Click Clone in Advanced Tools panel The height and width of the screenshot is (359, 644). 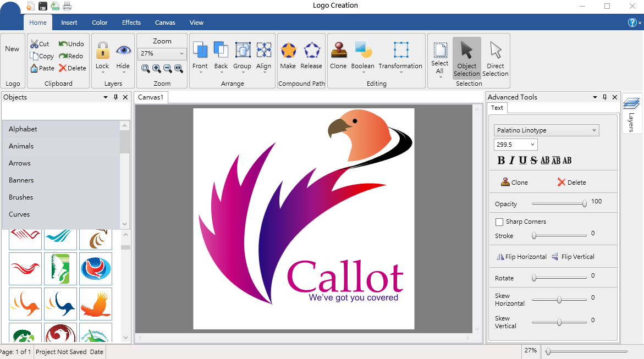[x=515, y=183]
